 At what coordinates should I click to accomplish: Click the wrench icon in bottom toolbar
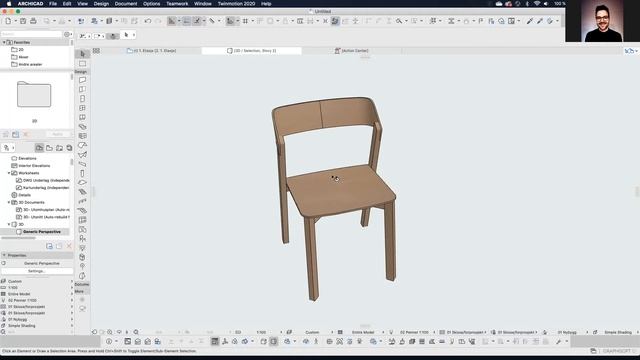[x=558, y=341]
